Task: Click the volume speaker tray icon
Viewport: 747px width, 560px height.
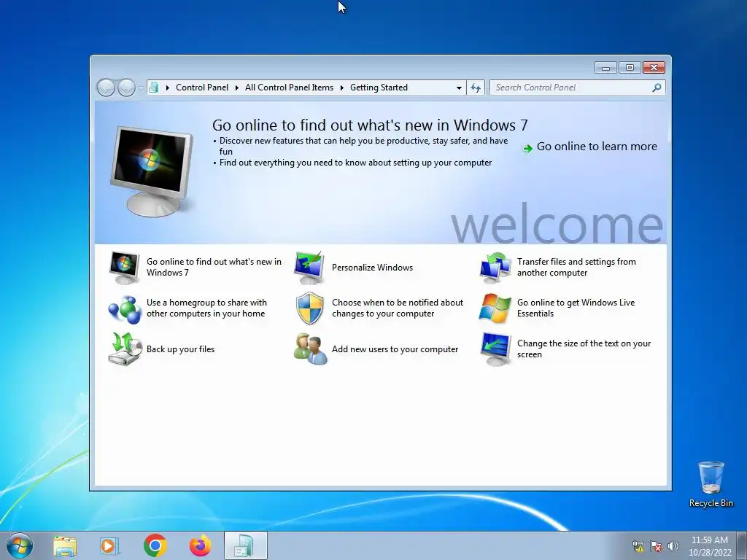Action: click(673, 546)
